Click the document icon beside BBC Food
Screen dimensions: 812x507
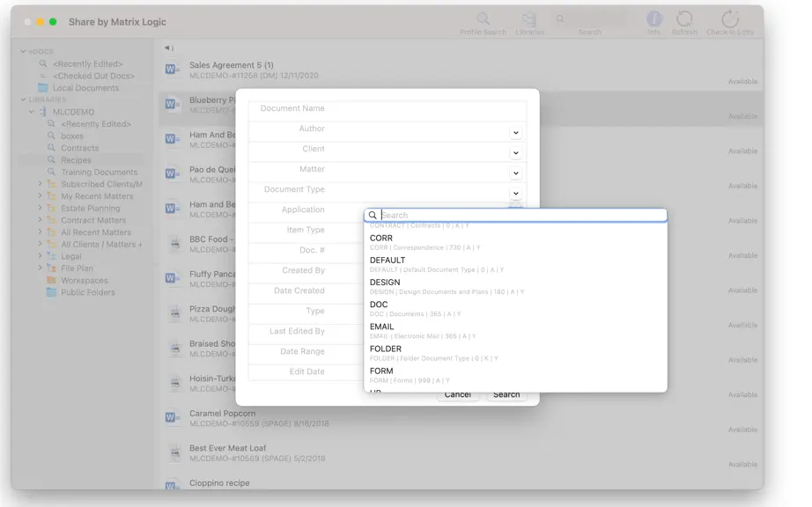(x=175, y=244)
